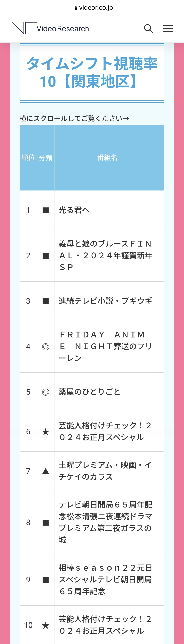This screenshot has width=184, height=644.
Task: Select the 順位 column header
Action: pyautogui.click(x=28, y=158)
